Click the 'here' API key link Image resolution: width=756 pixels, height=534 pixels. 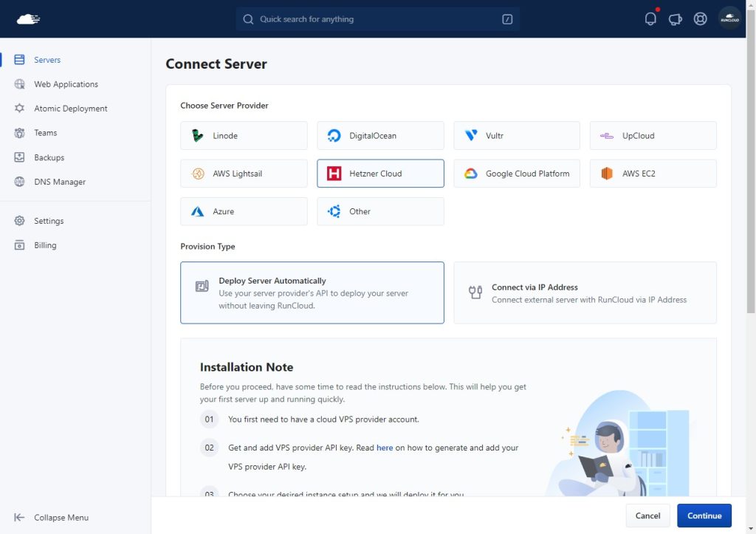pyautogui.click(x=385, y=448)
